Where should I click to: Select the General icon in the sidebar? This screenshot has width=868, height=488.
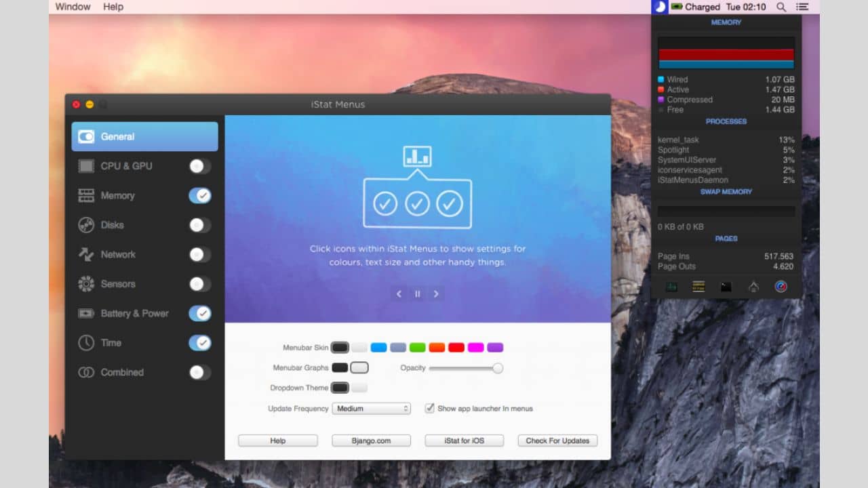(x=86, y=137)
